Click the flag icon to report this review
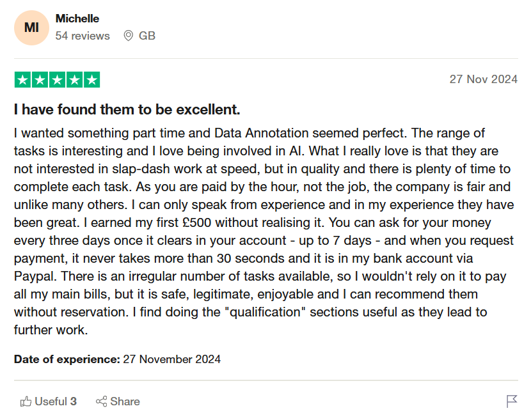The height and width of the screenshot is (420, 531). 512,401
